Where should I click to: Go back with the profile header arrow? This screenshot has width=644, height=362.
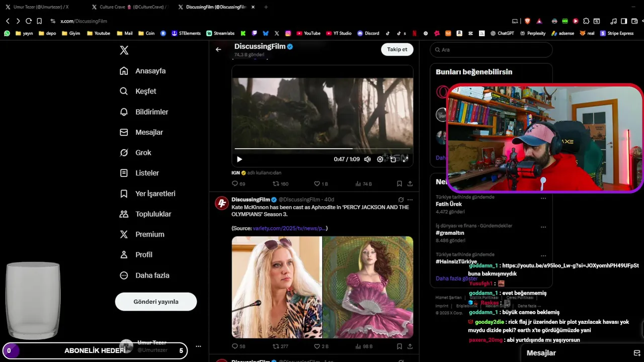218,49
